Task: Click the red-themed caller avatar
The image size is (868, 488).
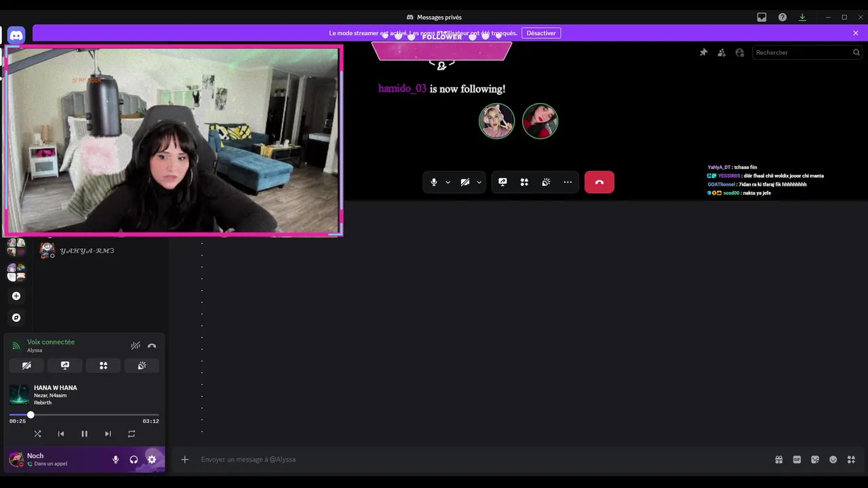Action: pyautogui.click(x=540, y=121)
